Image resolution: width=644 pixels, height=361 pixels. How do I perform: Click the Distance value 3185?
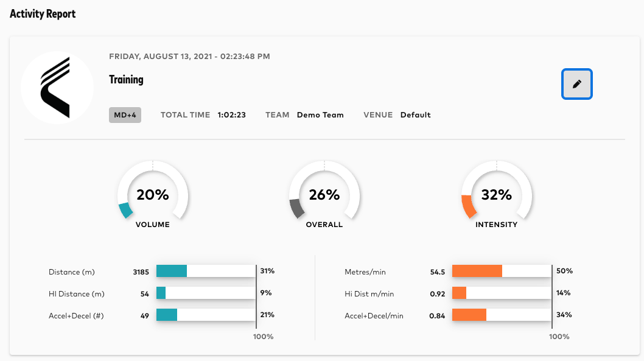tap(141, 272)
